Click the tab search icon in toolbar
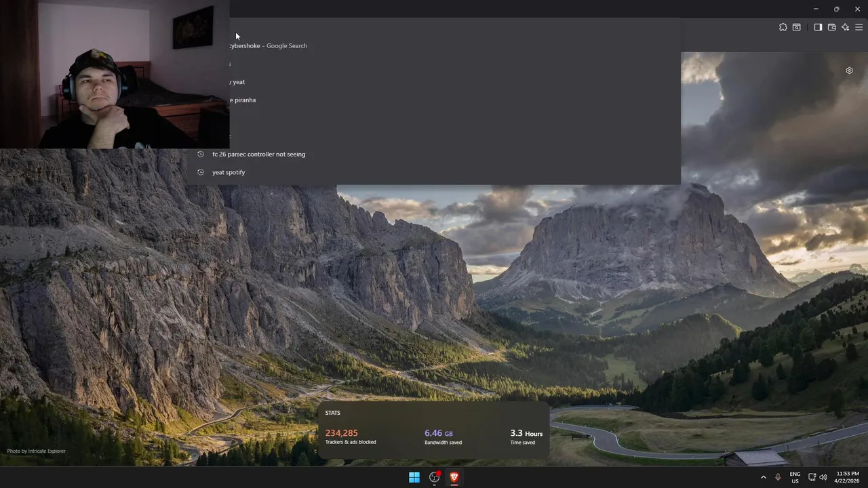The image size is (868, 488). tap(797, 27)
